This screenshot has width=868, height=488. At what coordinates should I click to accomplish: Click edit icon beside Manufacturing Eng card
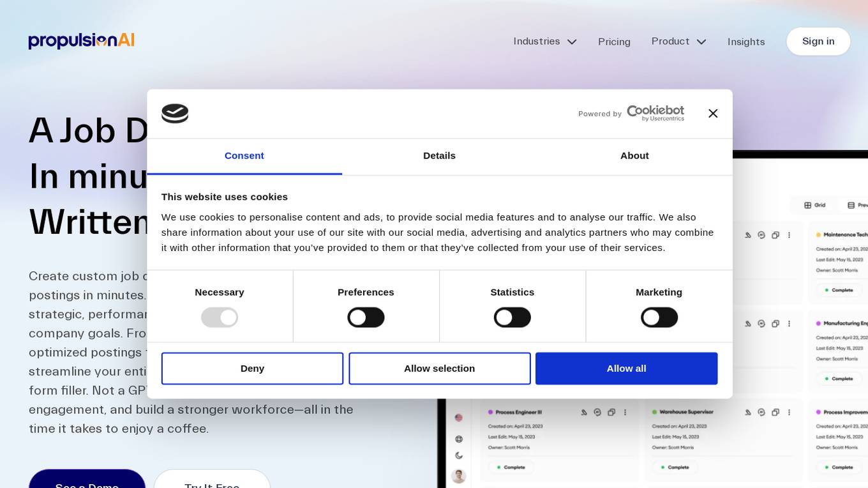coord(747,324)
